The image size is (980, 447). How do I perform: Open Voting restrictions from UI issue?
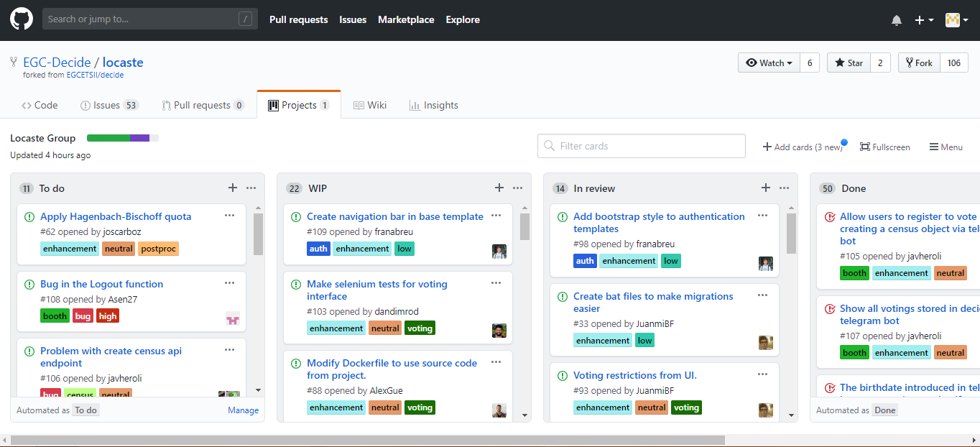(635, 375)
